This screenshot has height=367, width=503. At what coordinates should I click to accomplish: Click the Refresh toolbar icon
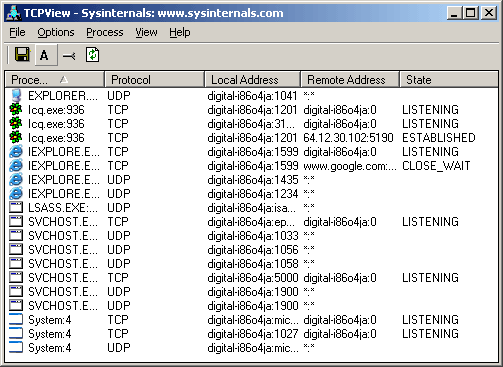(92, 55)
